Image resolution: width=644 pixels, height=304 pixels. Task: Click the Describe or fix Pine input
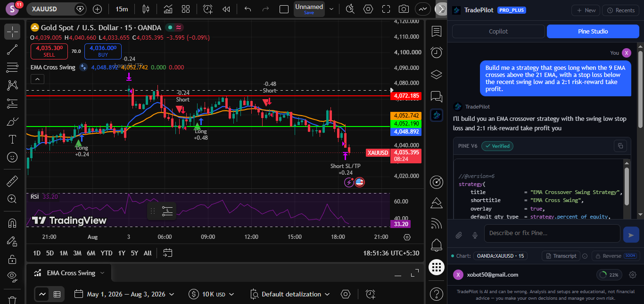tap(552, 233)
